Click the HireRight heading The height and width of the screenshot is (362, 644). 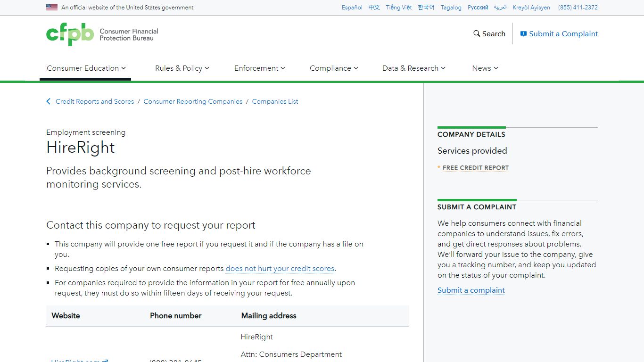(x=81, y=148)
